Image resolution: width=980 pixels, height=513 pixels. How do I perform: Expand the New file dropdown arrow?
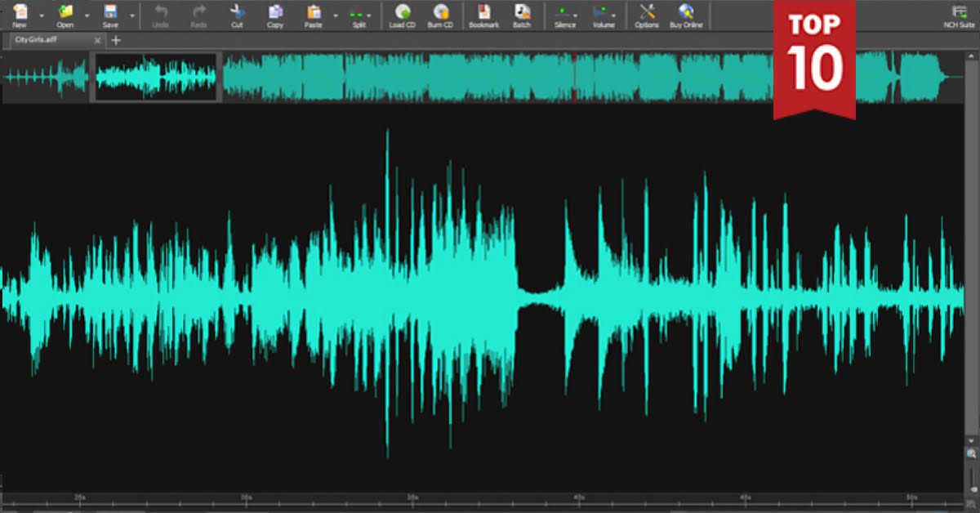coord(41,16)
